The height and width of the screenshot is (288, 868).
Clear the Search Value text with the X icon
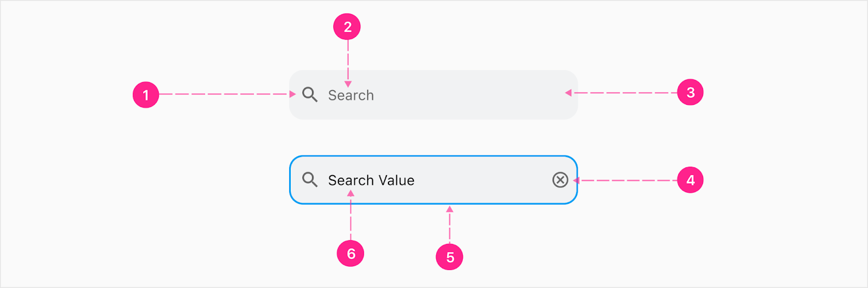click(x=560, y=180)
